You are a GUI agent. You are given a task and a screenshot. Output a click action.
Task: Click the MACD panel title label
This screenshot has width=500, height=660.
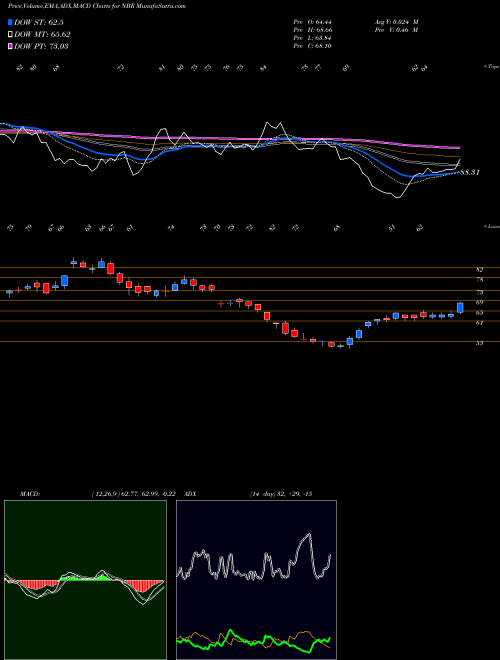(x=30, y=494)
